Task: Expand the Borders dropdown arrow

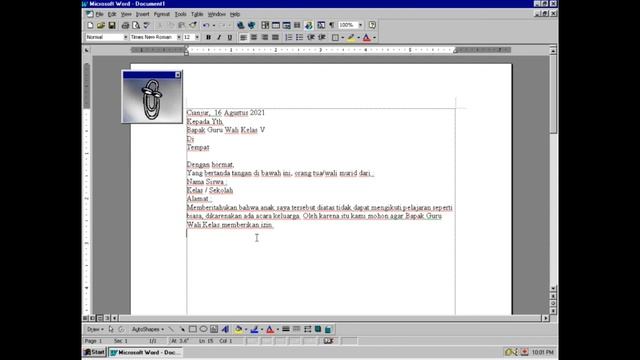Action: tap(342, 38)
